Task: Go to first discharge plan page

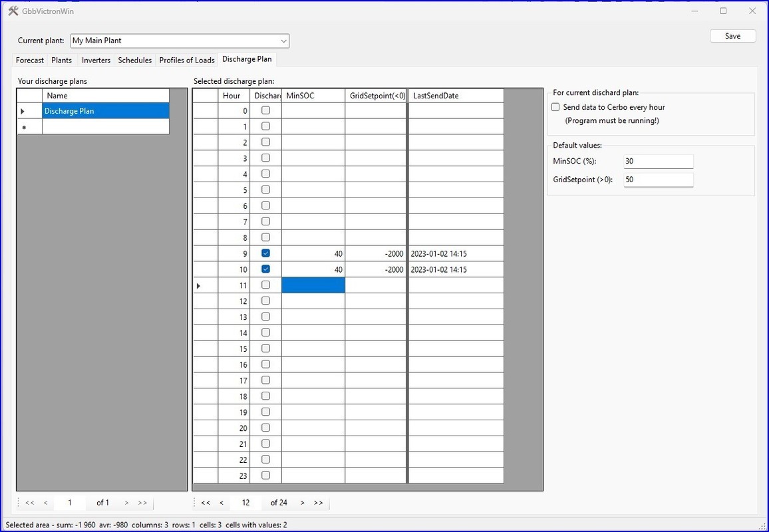Action: pos(30,503)
